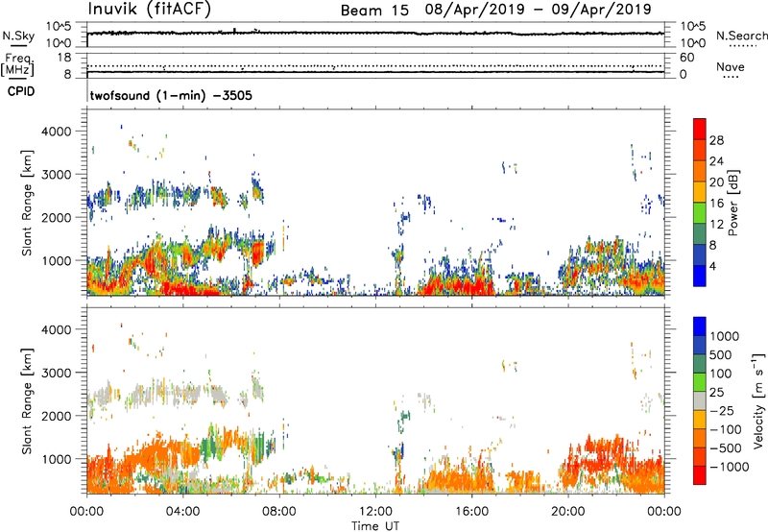The image size is (768, 532).
Task: Click the blue top segment of Velocity color bar
Action: point(700,326)
